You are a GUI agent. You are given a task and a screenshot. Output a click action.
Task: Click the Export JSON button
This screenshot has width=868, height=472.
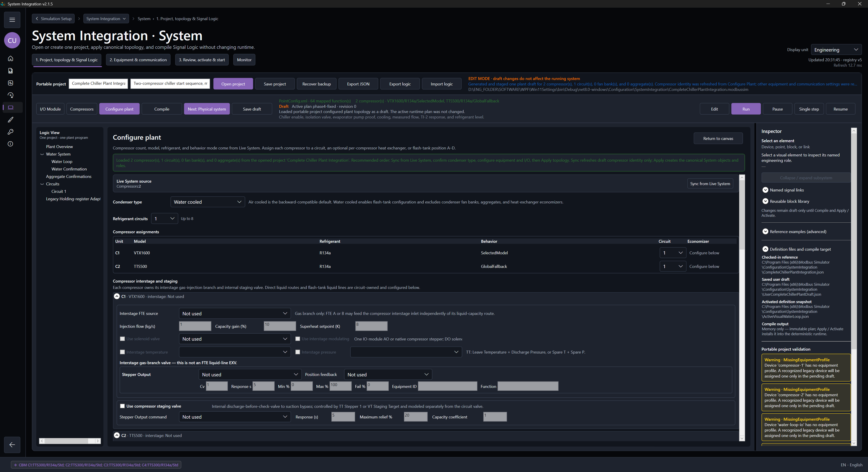click(358, 84)
